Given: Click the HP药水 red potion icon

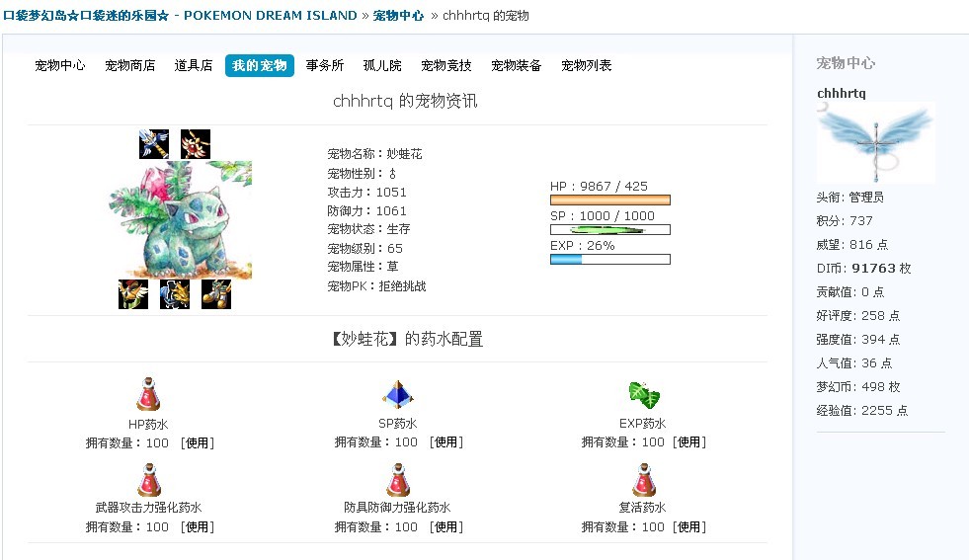Looking at the screenshot, I should click(x=148, y=394).
